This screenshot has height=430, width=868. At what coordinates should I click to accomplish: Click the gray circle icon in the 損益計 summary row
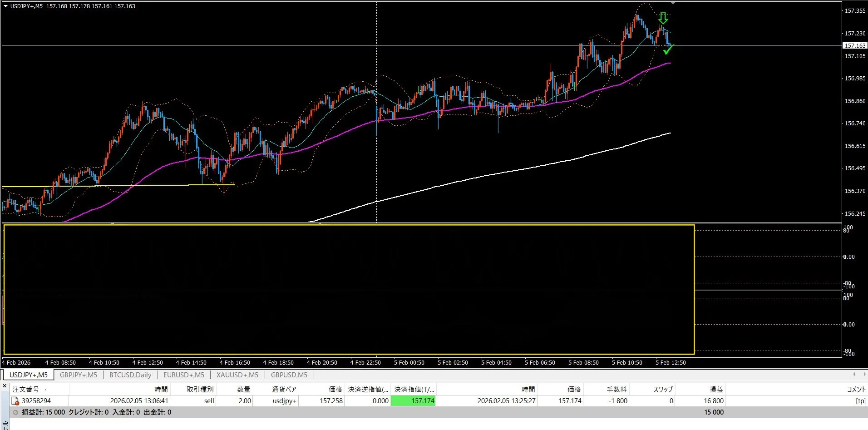point(15,412)
